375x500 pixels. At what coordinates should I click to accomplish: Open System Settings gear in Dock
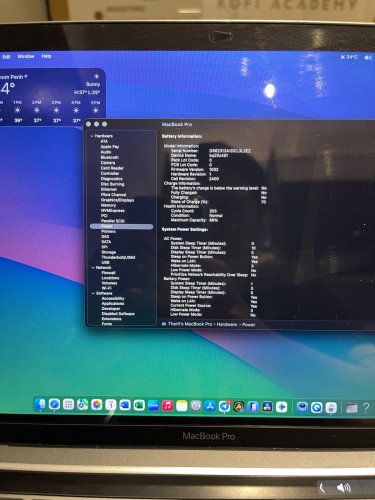point(196,406)
